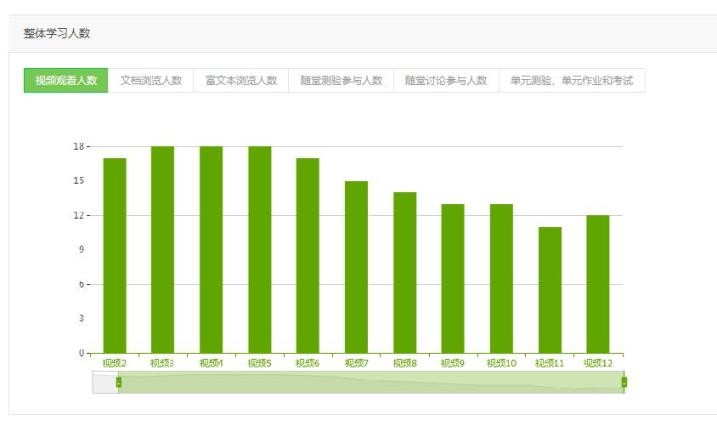The width and height of the screenshot is (717, 432).
Task: Click the 视频6 x-axis label
Action: [x=307, y=363]
